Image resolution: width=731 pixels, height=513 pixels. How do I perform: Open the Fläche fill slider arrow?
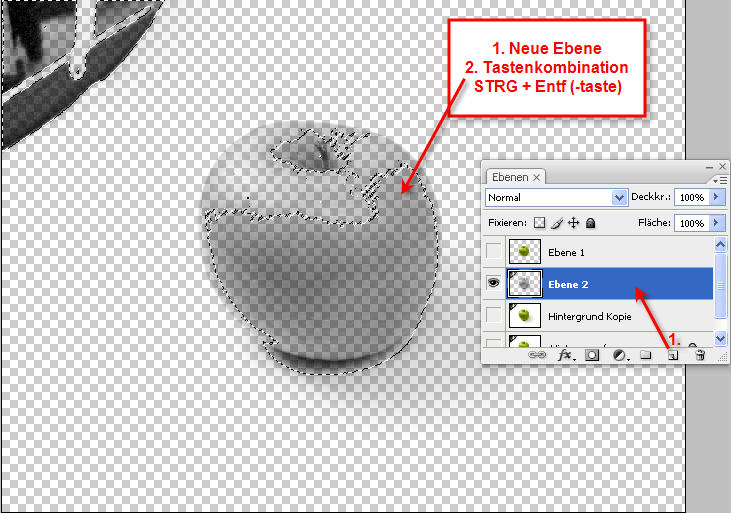718,223
